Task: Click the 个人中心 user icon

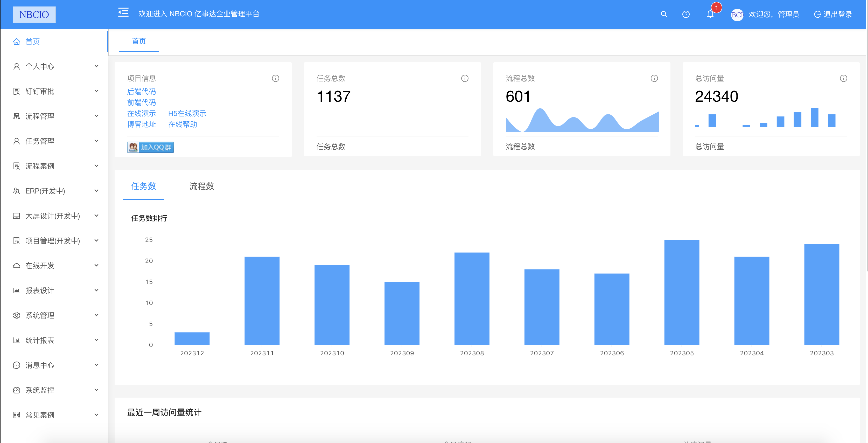Action: 17,66
